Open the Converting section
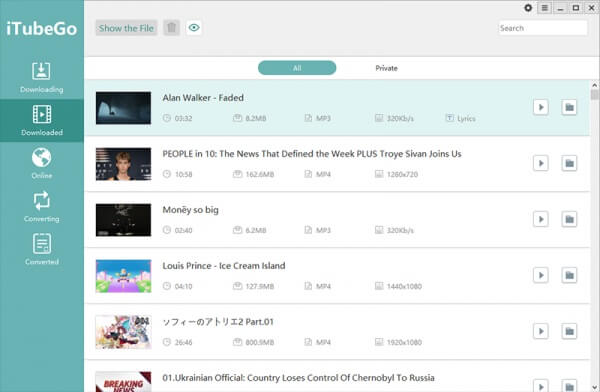 coord(41,207)
